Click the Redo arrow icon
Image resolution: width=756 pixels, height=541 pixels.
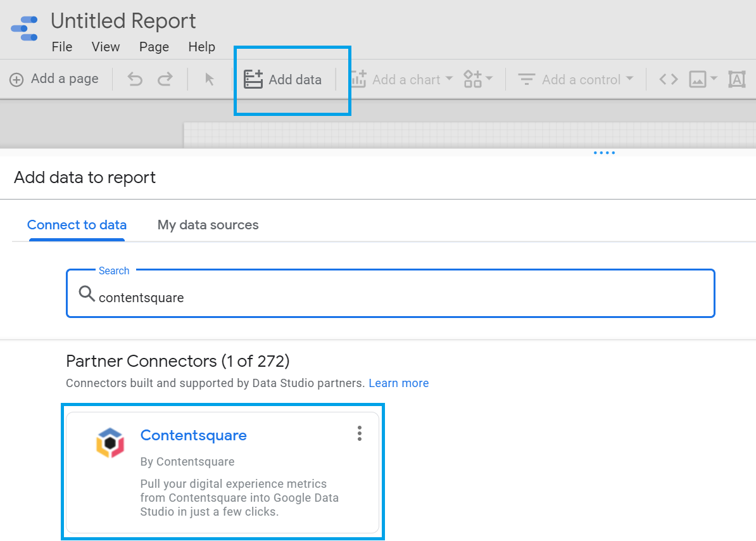(x=165, y=79)
